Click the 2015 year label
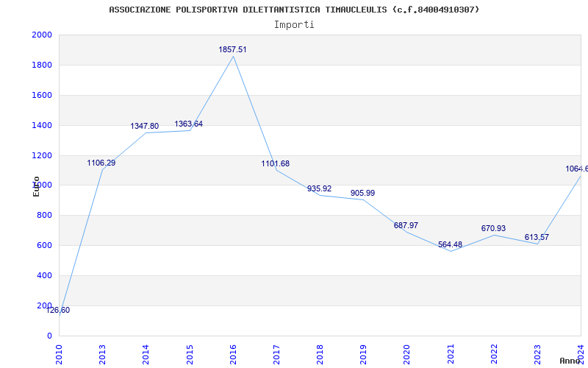 tap(190, 355)
